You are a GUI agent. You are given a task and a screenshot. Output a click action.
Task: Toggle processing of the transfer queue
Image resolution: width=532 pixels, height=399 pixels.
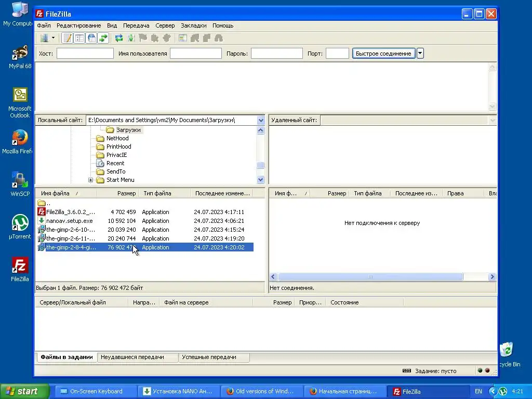point(131,38)
